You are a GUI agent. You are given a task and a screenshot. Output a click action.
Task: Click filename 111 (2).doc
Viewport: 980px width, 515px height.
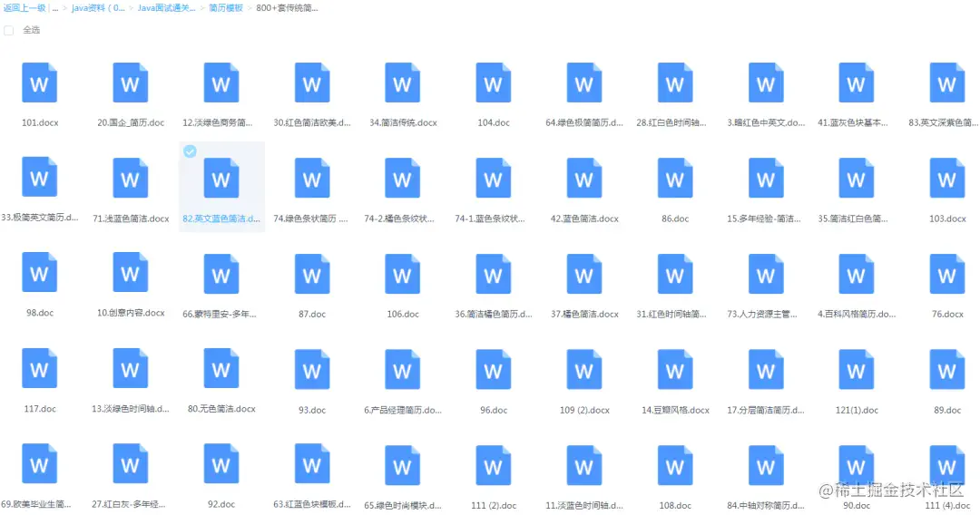(493, 506)
